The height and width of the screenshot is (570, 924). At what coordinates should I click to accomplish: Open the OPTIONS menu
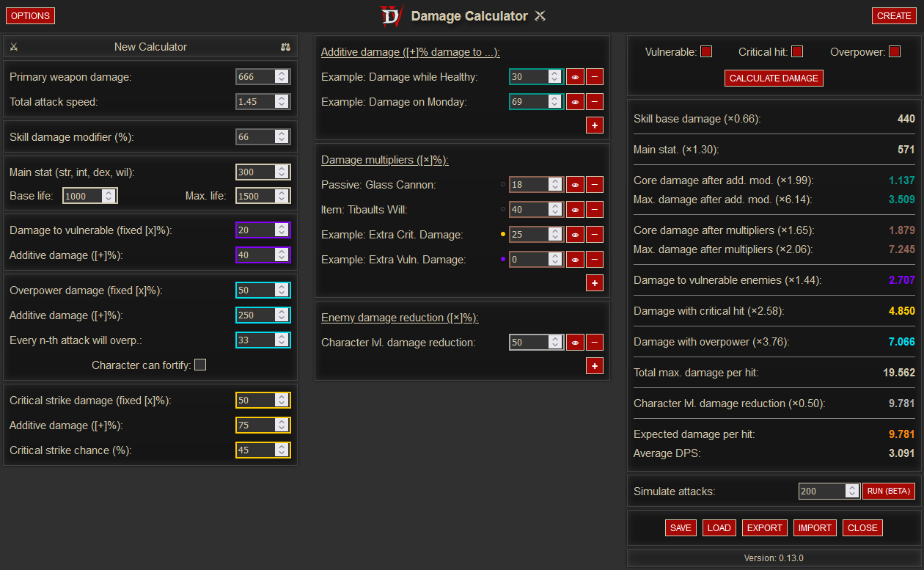[x=30, y=15]
